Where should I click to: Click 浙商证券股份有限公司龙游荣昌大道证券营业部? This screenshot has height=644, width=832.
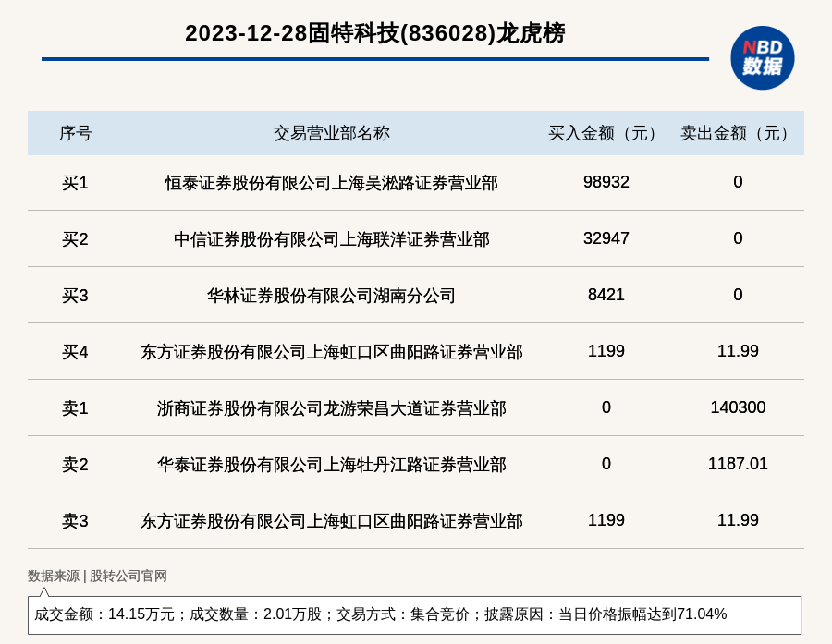pos(332,408)
